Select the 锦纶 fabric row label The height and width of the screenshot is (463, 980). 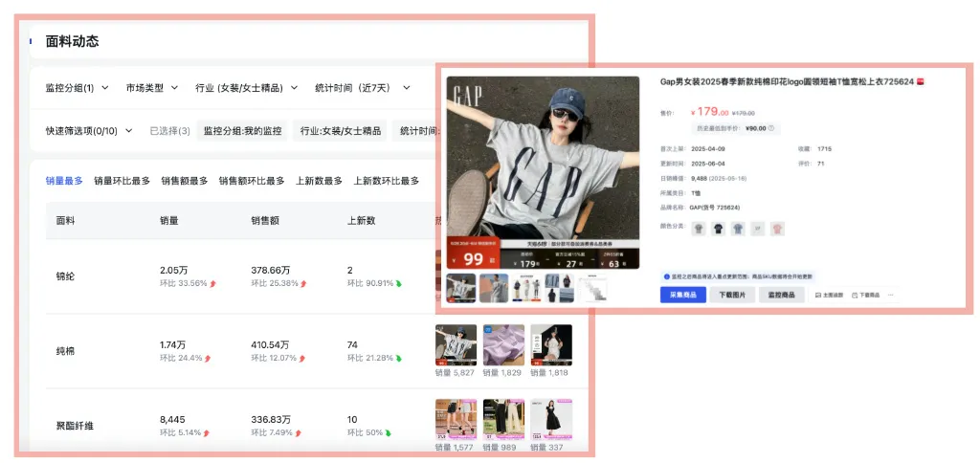65,276
